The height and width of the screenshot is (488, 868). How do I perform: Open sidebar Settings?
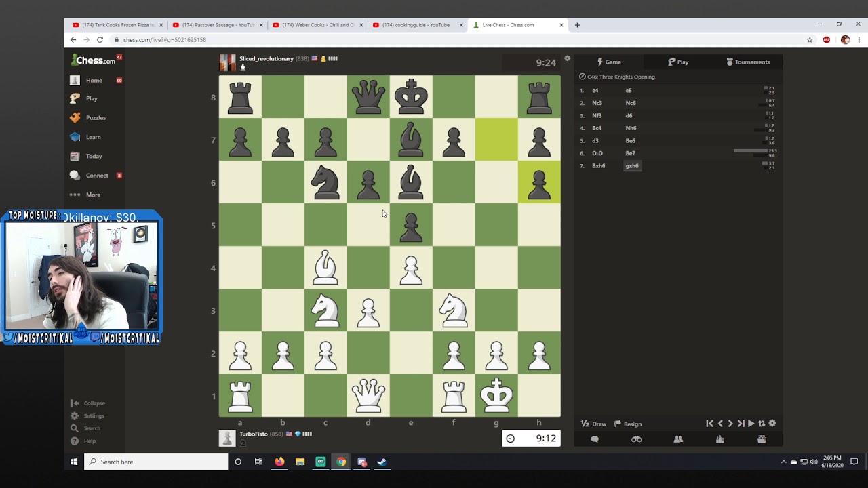click(x=87, y=415)
